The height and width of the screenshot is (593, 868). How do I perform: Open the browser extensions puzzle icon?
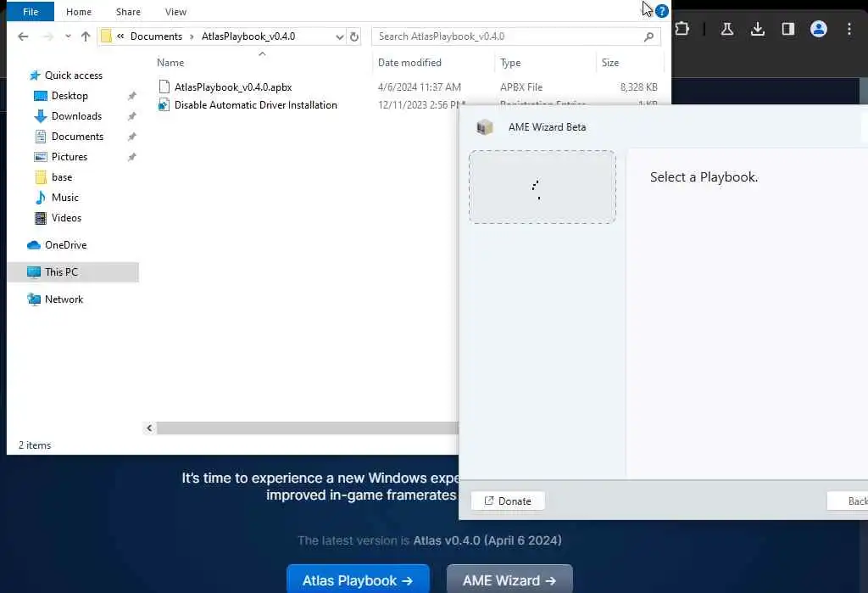coord(682,29)
